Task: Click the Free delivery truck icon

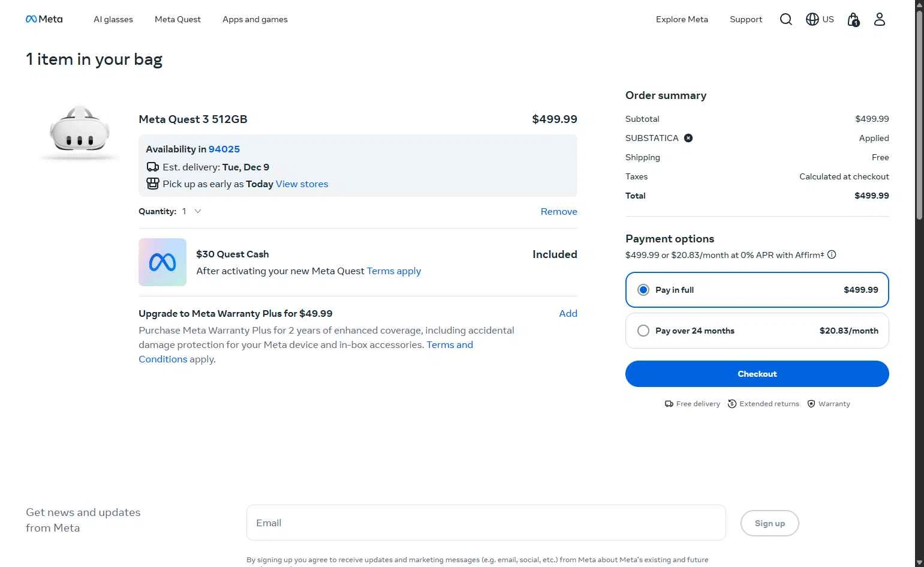Action: tap(669, 404)
